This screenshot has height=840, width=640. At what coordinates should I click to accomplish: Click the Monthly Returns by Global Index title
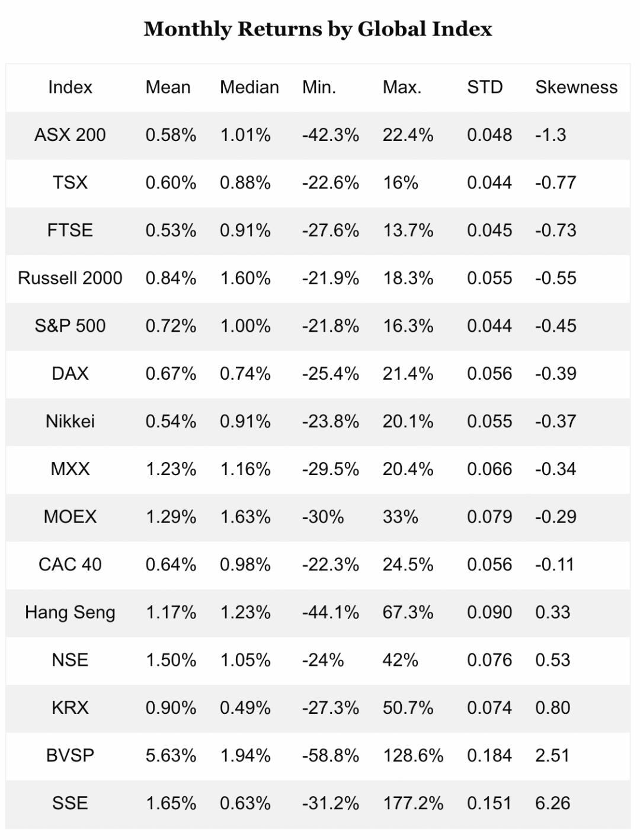pyautogui.click(x=318, y=29)
